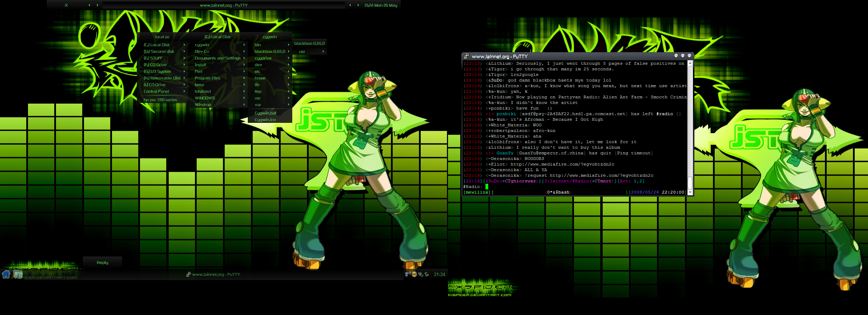Click the 'GuanYu' quit notice nickname

(x=505, y=153)
